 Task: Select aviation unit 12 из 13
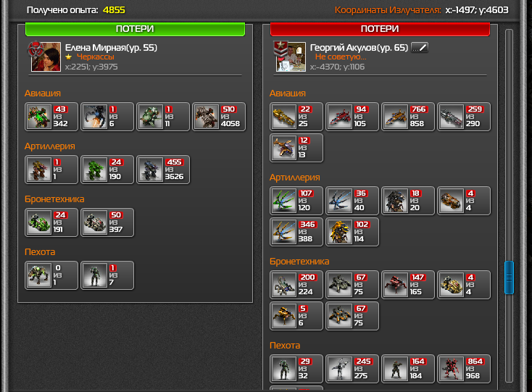296,148
